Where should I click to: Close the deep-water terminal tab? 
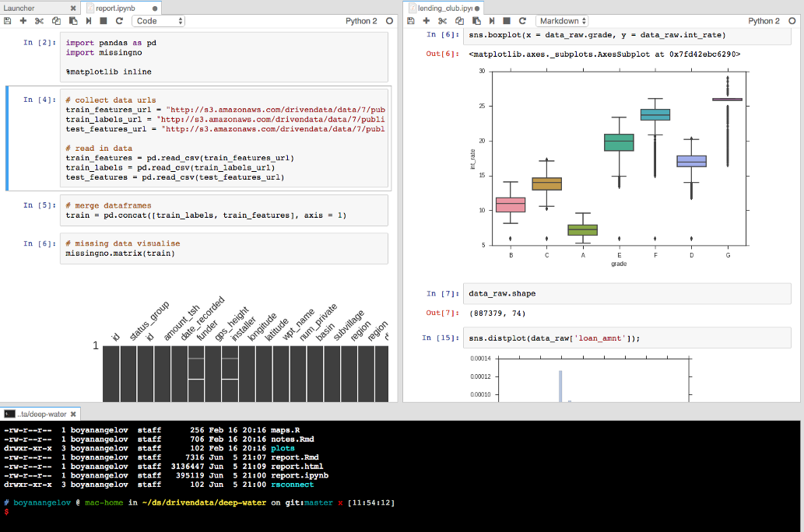click(x=74, y=414)
